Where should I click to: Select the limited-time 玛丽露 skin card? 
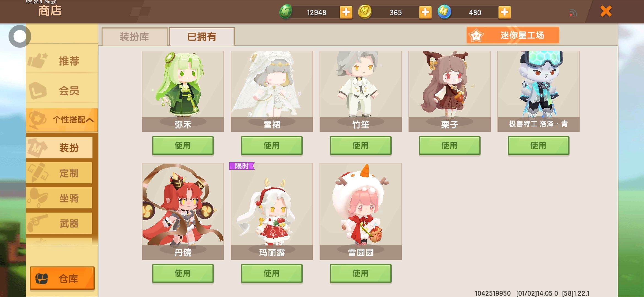272,211
